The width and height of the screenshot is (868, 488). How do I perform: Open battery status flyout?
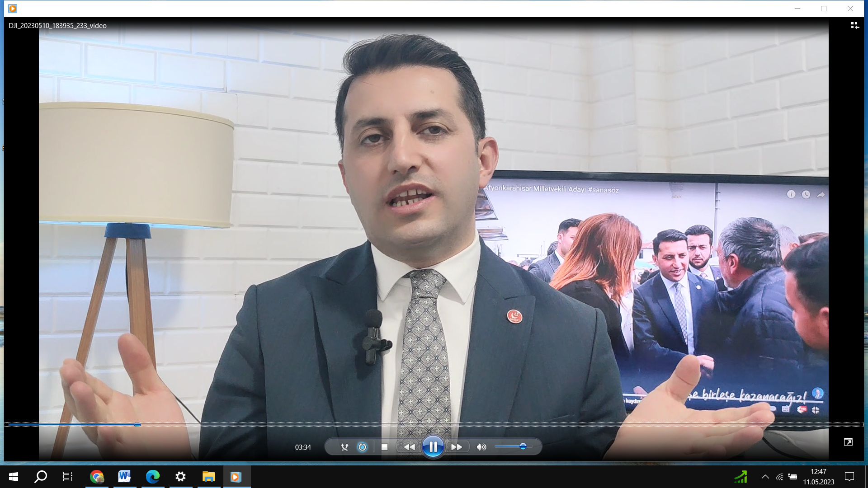tap(793, 476)
